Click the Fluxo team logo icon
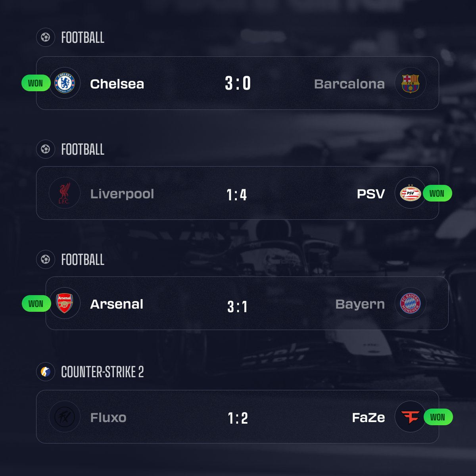 [x=64, y=417]
